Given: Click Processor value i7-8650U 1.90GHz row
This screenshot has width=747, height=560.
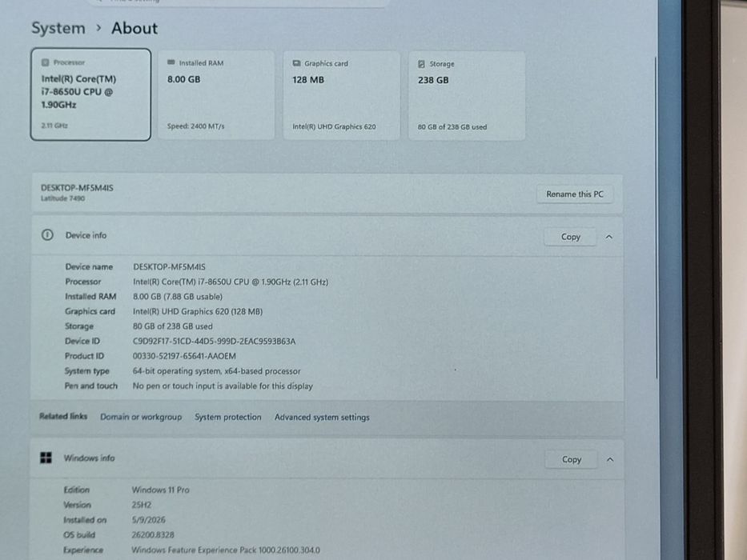Looking at the screenshot, I should pyautogui.click(x=231, y=282).
